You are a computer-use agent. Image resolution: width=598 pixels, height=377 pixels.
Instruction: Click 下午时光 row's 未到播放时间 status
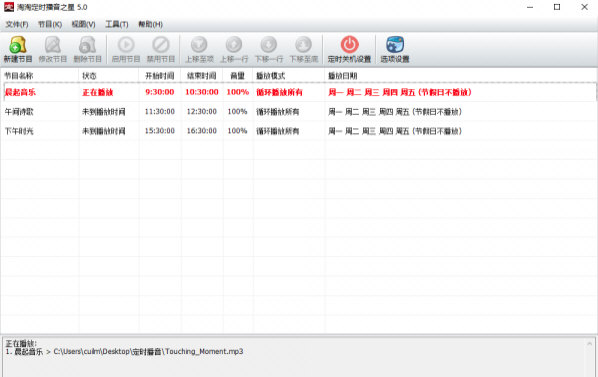coord(103,131)
